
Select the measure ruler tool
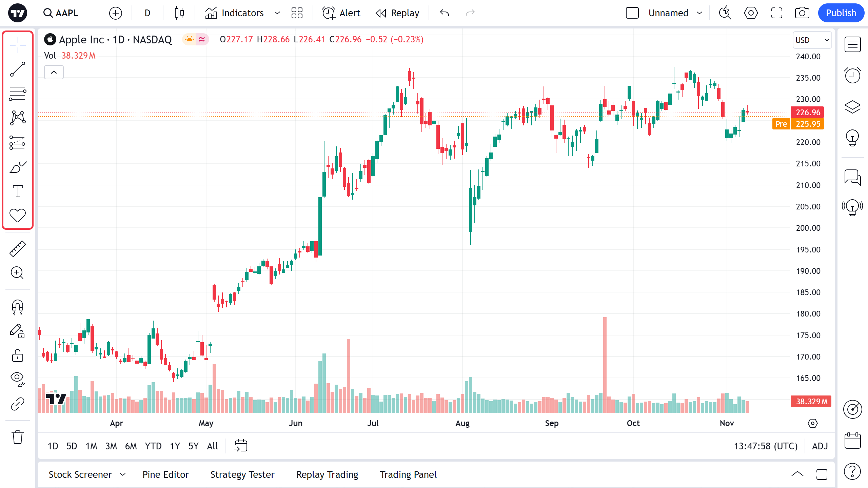tap(17, 248)
